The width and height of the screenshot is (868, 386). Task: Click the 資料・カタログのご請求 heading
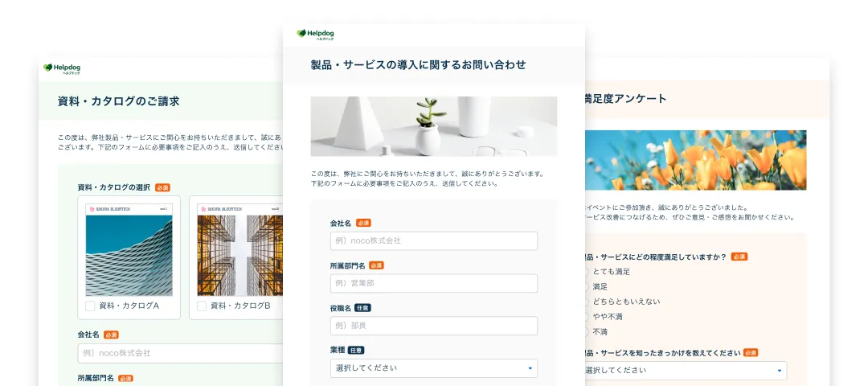[x=118, y=101]
